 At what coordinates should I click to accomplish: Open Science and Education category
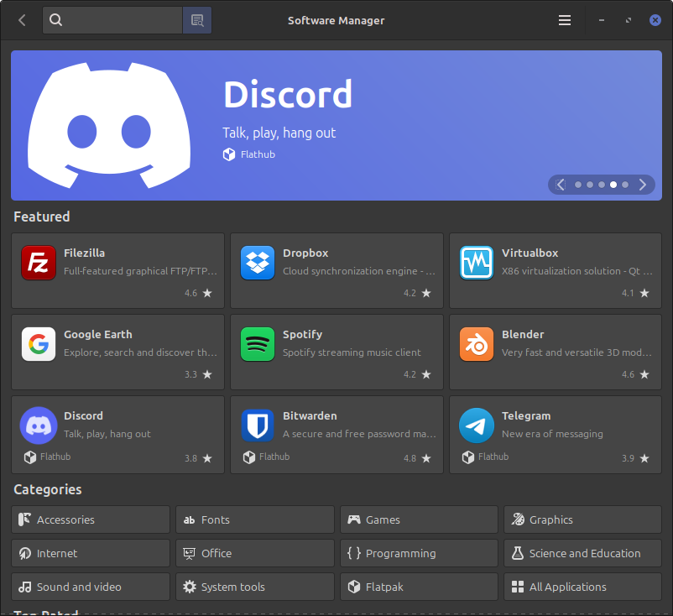(583, 553)
